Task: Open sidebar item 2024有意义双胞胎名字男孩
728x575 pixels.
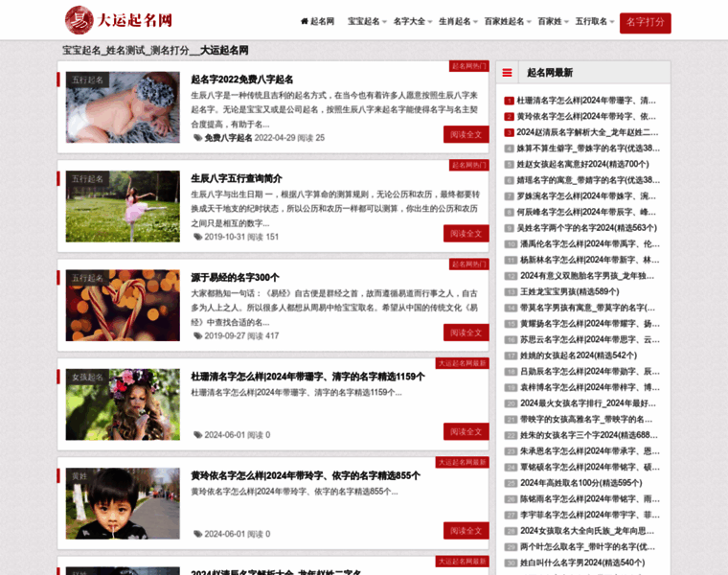Action: coord(587,276)
